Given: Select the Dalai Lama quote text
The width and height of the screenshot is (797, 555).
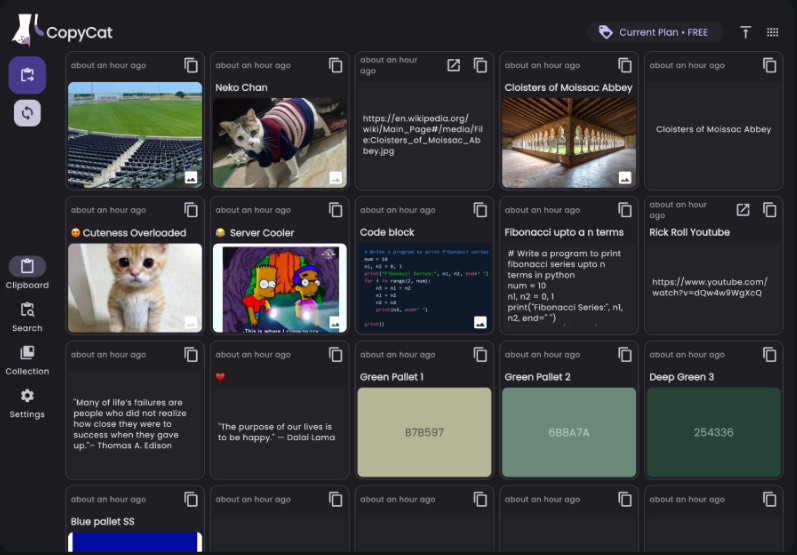Looking at the screenshot, I should point(277,432).
